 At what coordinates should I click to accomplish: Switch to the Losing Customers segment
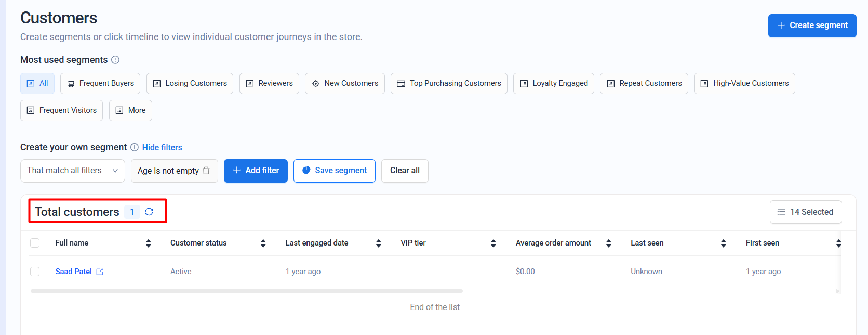click(190, 83)
